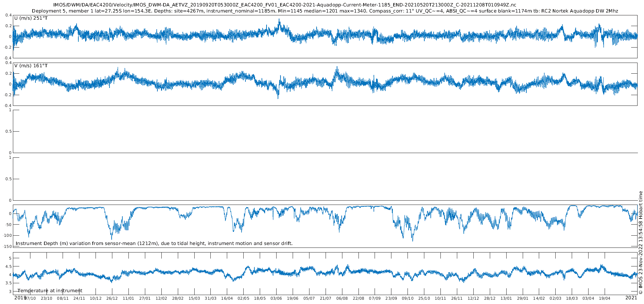644x304 pixels.
Task: Select the '26/11' date tick label
Action: [x=457, y=298]
